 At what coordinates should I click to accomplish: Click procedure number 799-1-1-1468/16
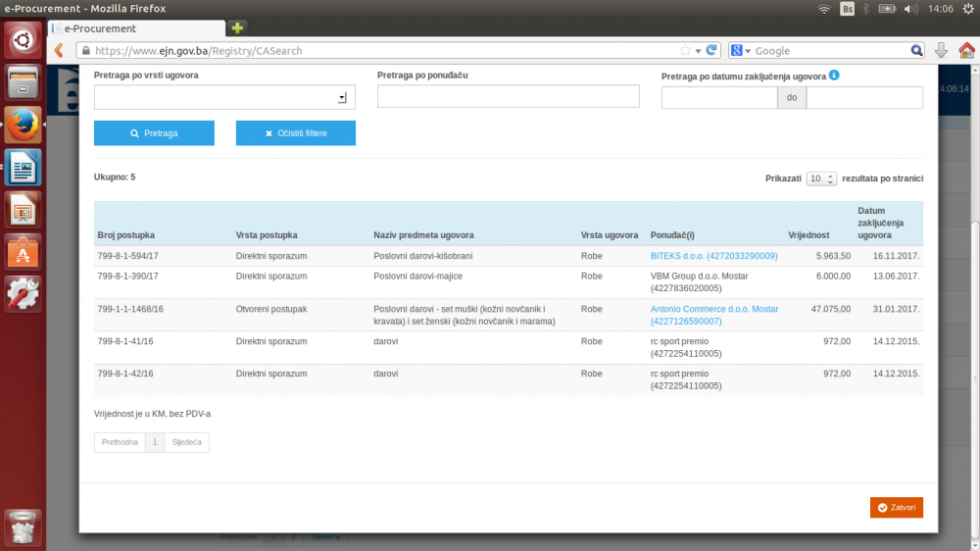coord(130,309)
